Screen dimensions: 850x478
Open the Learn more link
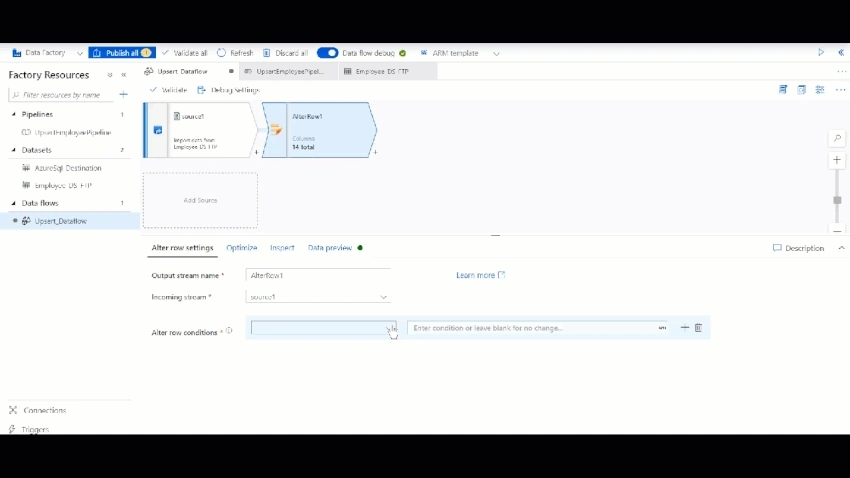click(x=480, y=275)
